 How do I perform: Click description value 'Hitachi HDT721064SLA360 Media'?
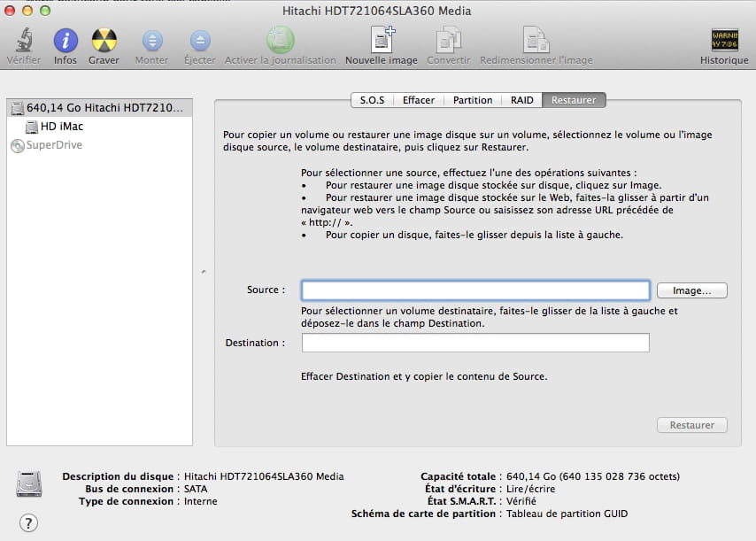pyautogui.click(x=264, y=476)
